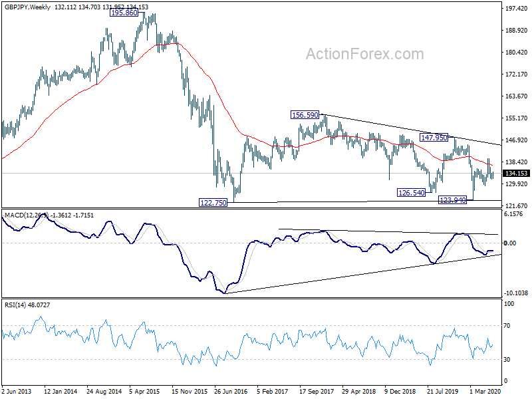Select the RSI 70 overbought level label
The image size is (532, 399).
(x=507, y=326)
